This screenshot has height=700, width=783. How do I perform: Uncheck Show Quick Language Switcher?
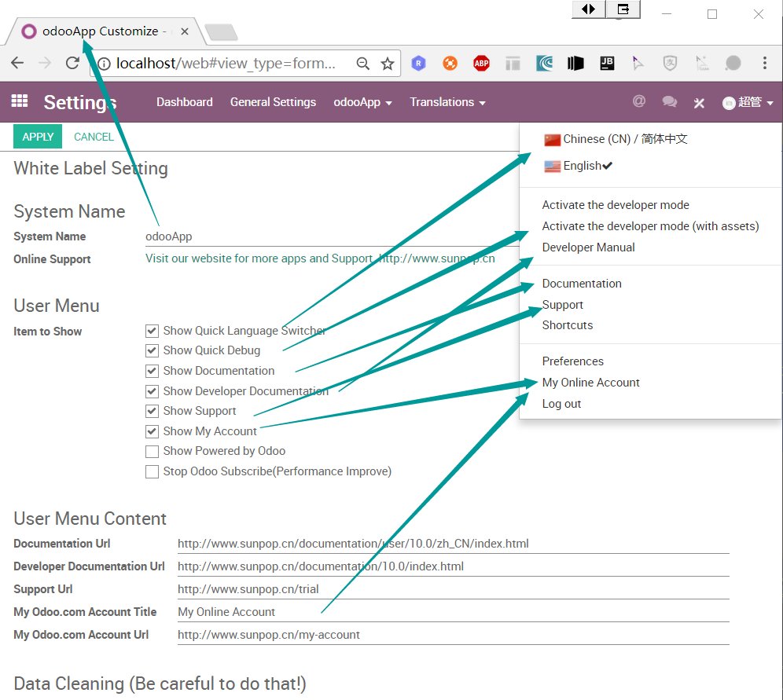click(153, 331)
